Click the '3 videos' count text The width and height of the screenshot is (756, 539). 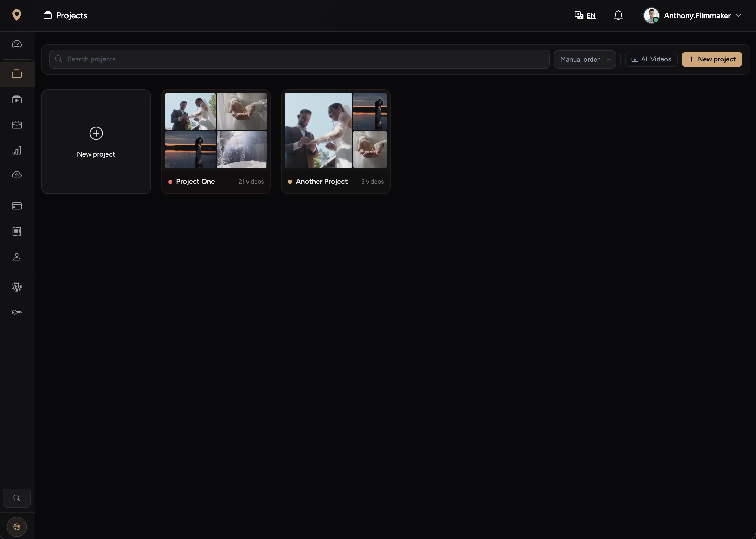[372, 182]
